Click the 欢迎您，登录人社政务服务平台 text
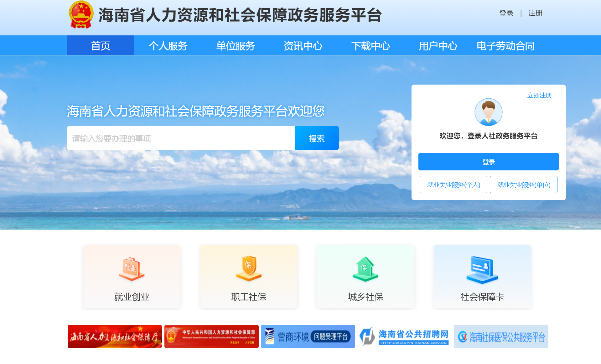This screenshot has height=364, width=601. click(488, 136)
